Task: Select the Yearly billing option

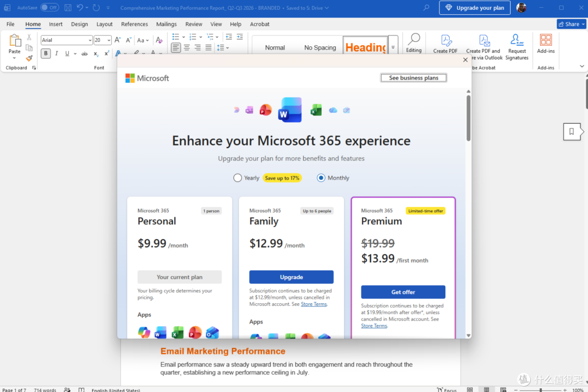Action: [x=237, y=178]
